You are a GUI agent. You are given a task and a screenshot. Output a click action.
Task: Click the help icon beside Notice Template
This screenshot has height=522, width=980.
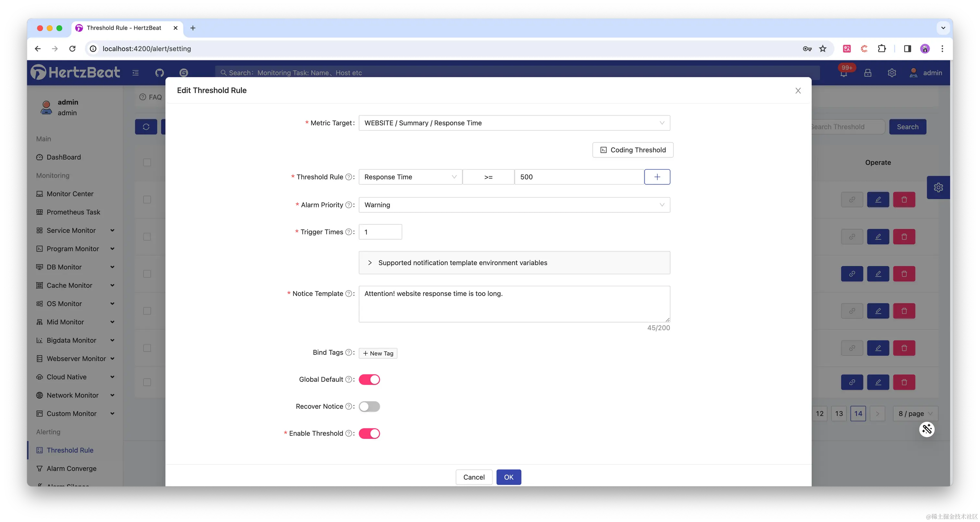pos(348,293)
